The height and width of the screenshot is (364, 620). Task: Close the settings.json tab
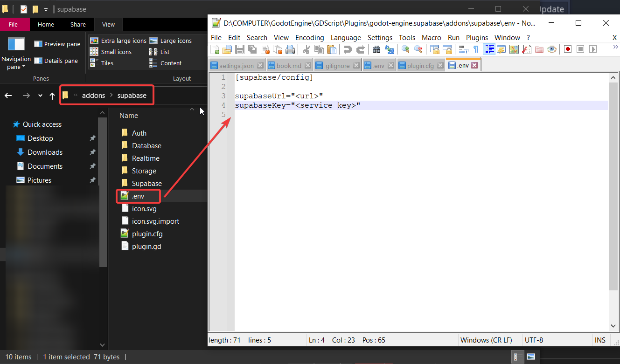(x=260, y=66)
